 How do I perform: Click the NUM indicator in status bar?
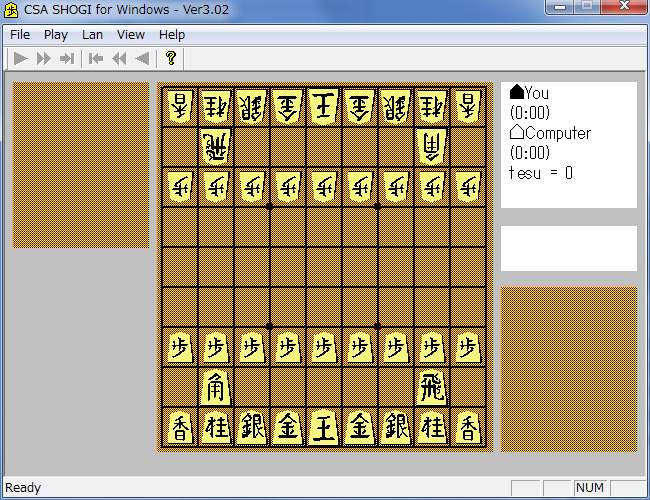[589, 488]
